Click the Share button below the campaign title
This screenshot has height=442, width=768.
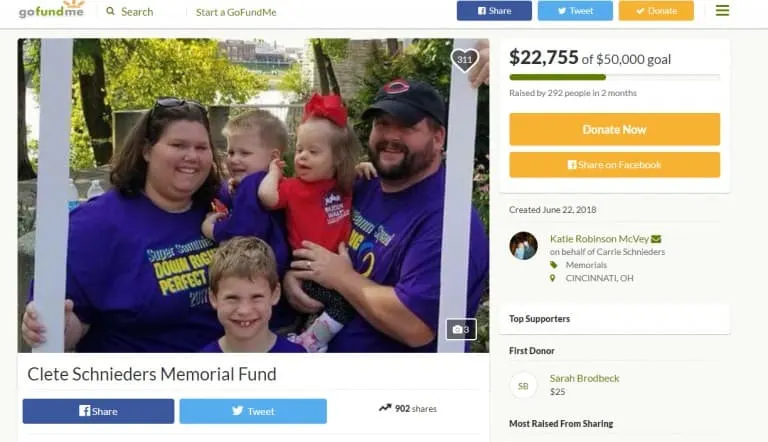click(x=98, y=411)
